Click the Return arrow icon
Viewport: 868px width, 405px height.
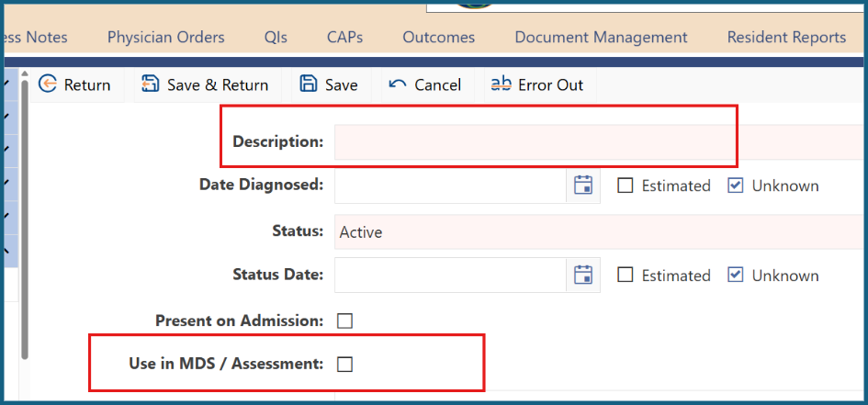click(x=48, y=84)
